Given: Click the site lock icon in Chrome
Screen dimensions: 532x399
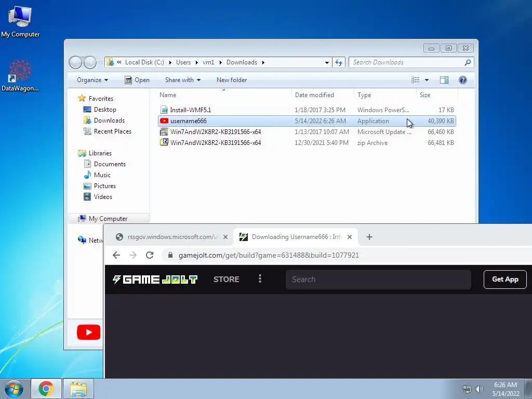Looking at the screenshot, I should point(170,255).
